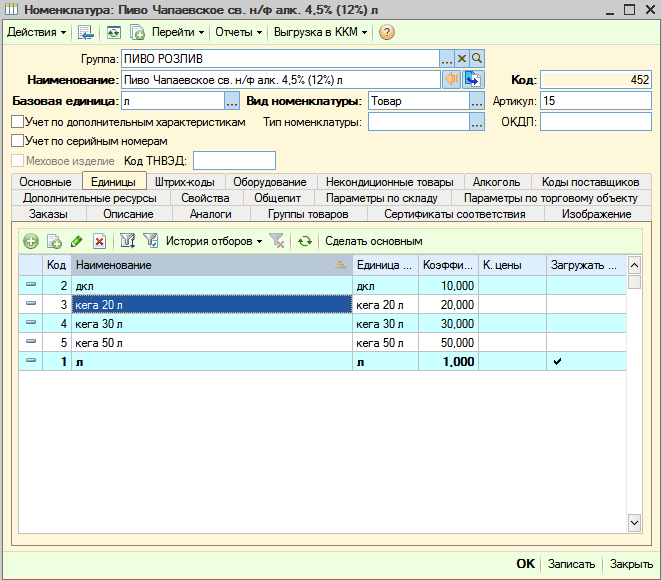
Task: Refresh the units list green arrows
Action: point(304,241)
